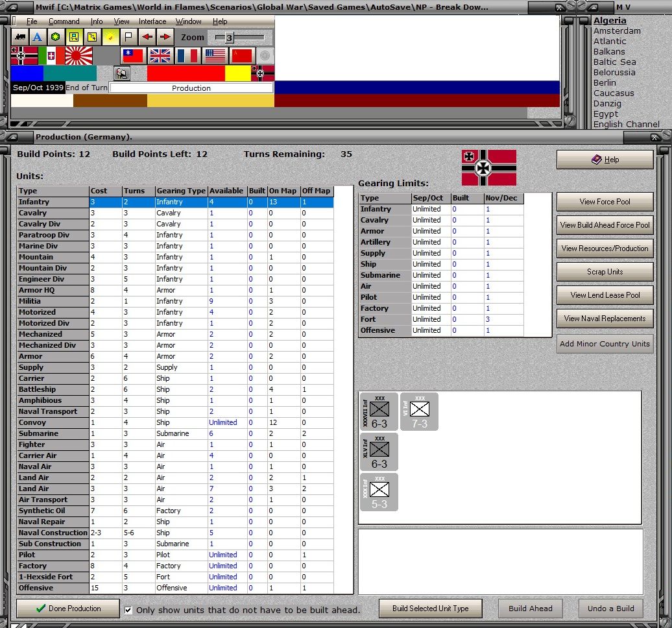Click the white flag toolbar icon
This screenshot has width=672, height=628.
click(x=128, y=37)
